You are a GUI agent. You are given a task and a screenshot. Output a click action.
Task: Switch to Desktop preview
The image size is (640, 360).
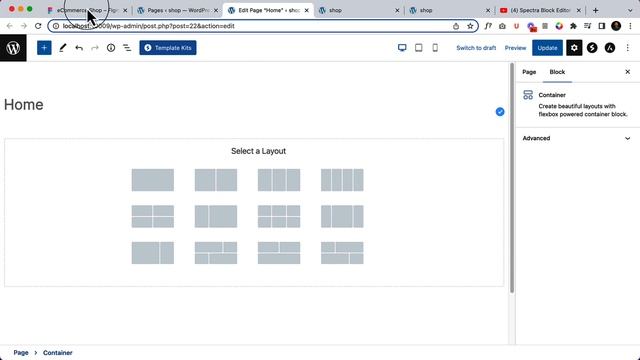coord(402,48)
